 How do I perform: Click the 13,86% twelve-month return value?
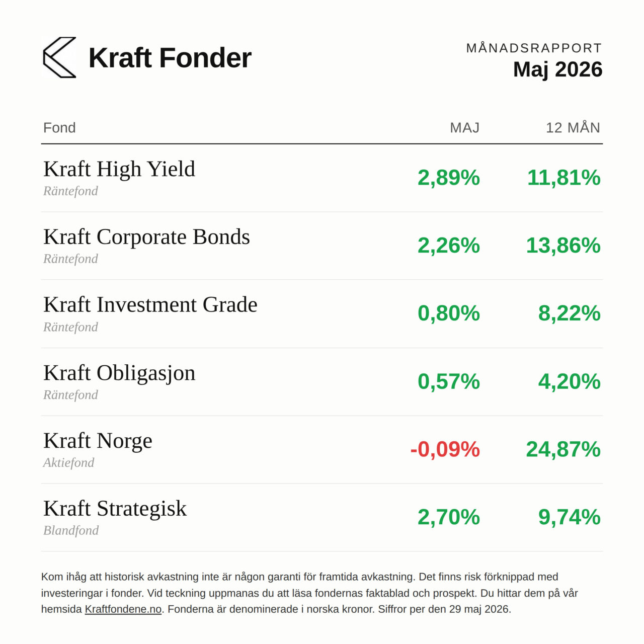(563, 246)
